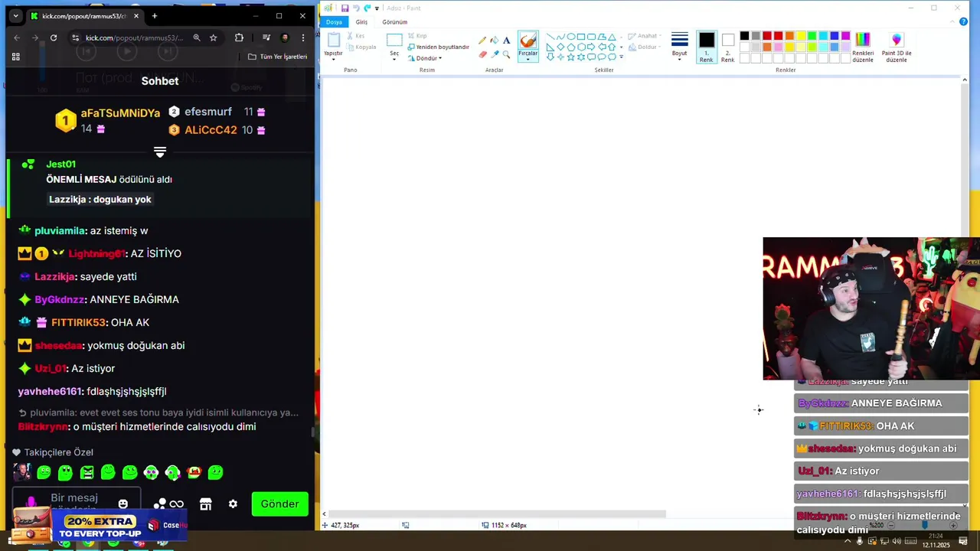This screenshot has height=551, width=980.
Task: Click the three-dots bubble icon in chat
Action: click(x=159, y=504)
